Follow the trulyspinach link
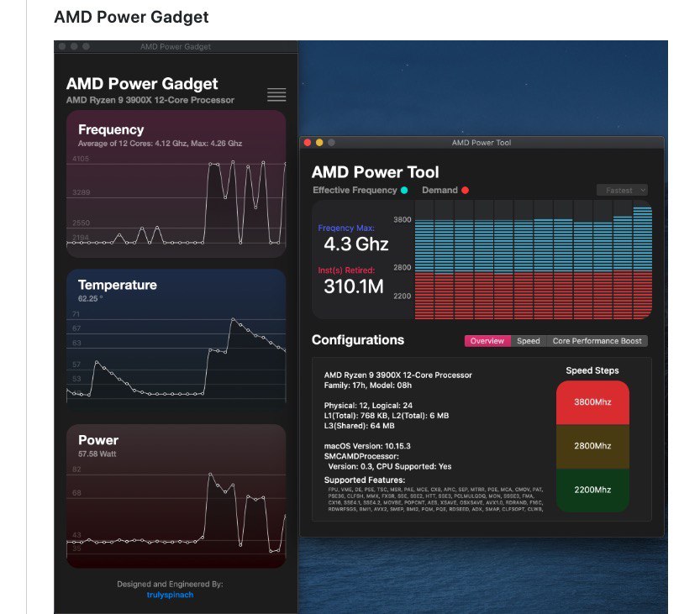 [170, 595]
